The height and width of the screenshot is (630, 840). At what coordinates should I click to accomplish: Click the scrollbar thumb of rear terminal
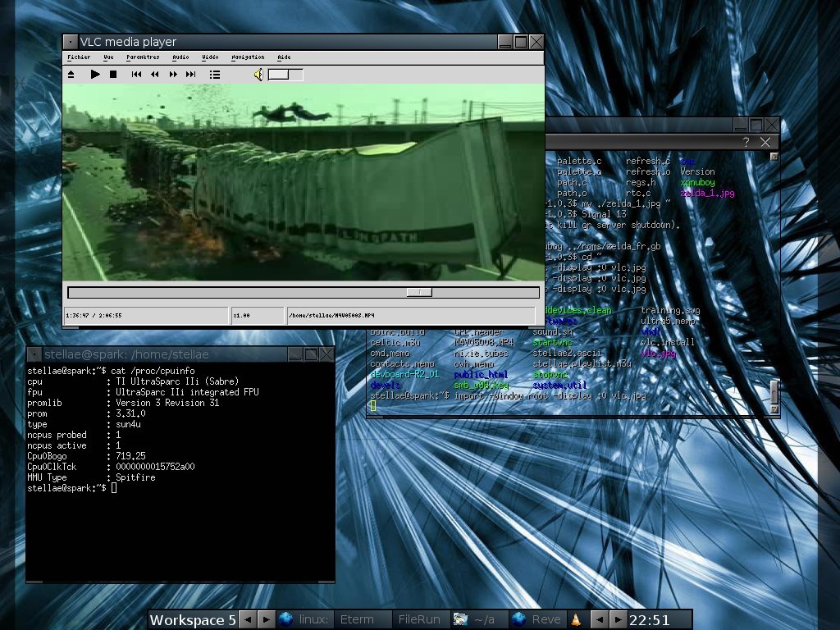[x=774, y=392]
